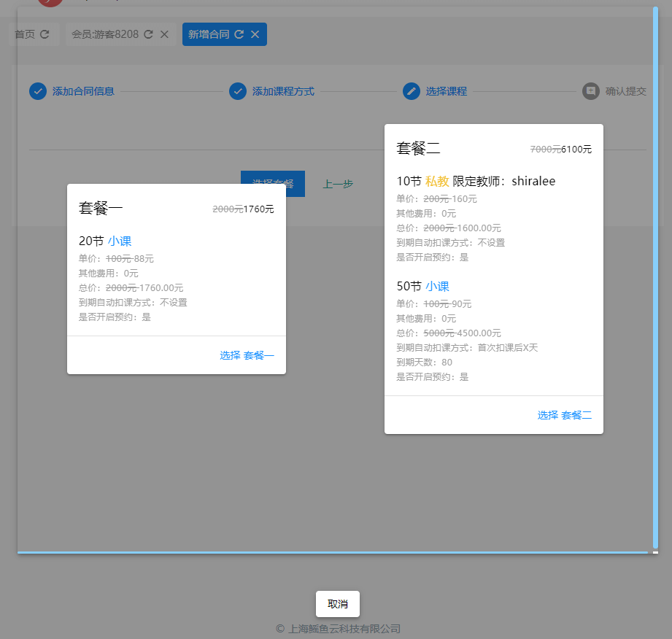Viewport: 672px width, 639px height.
Task: Click checkmark icon for 添加合同信息 step
Action: point(38,91)
